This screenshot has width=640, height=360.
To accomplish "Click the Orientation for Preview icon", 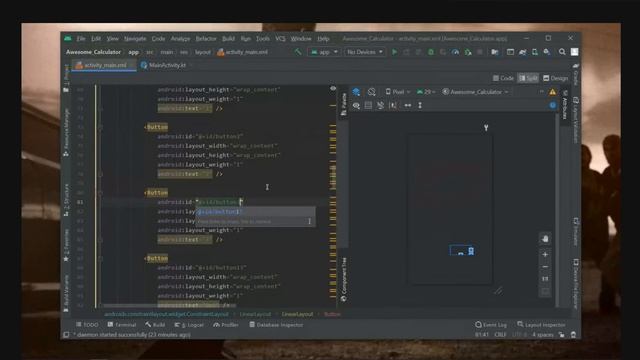I will point(371,92).
